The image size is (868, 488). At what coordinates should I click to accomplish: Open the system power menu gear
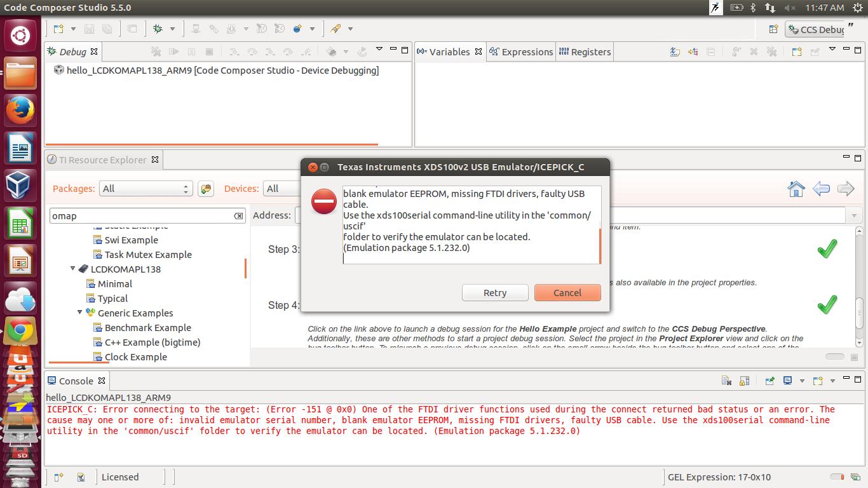tap(858, 8)
